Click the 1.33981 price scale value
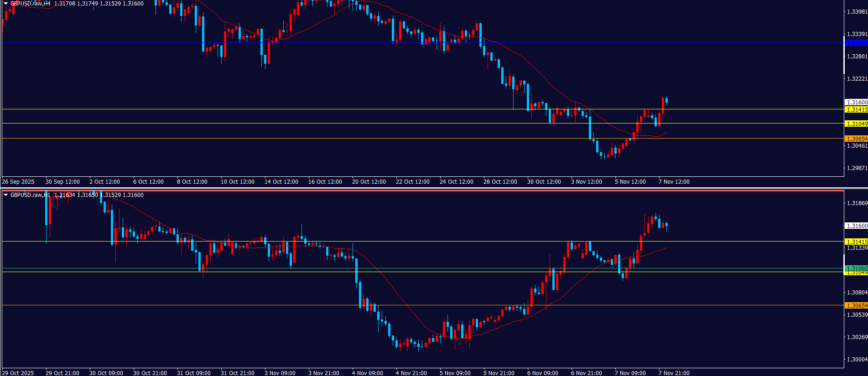 857,12
